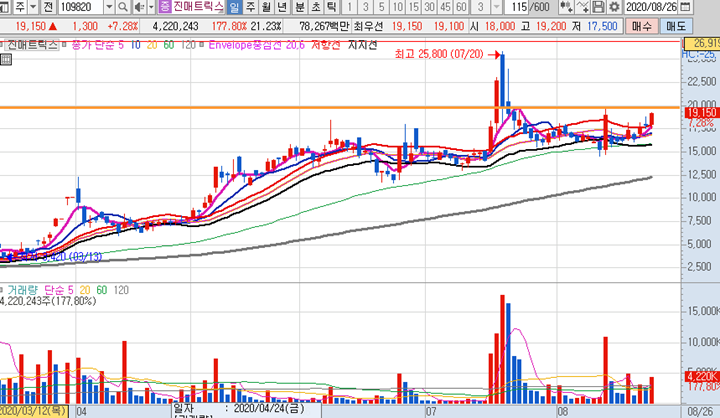Viewport: 720px width, 418px height.
Task: Choose the 45 interval button
Action: pos(445,7)
